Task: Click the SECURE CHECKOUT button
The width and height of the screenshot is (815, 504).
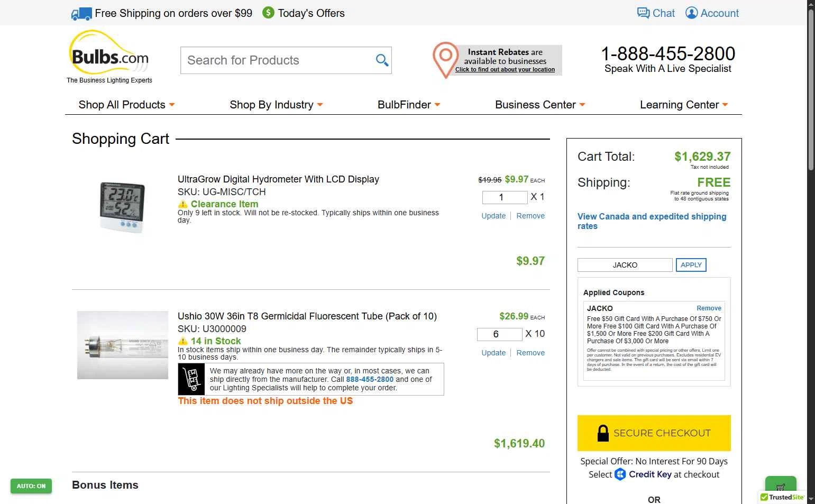Action: 654,433
